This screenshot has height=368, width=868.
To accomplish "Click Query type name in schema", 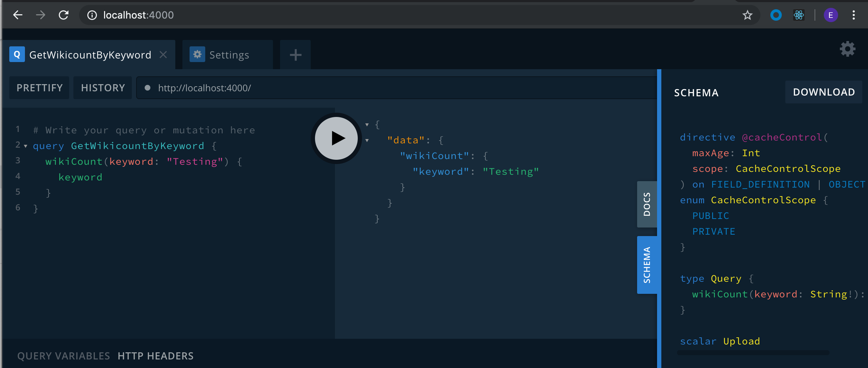I will (726, 278).
